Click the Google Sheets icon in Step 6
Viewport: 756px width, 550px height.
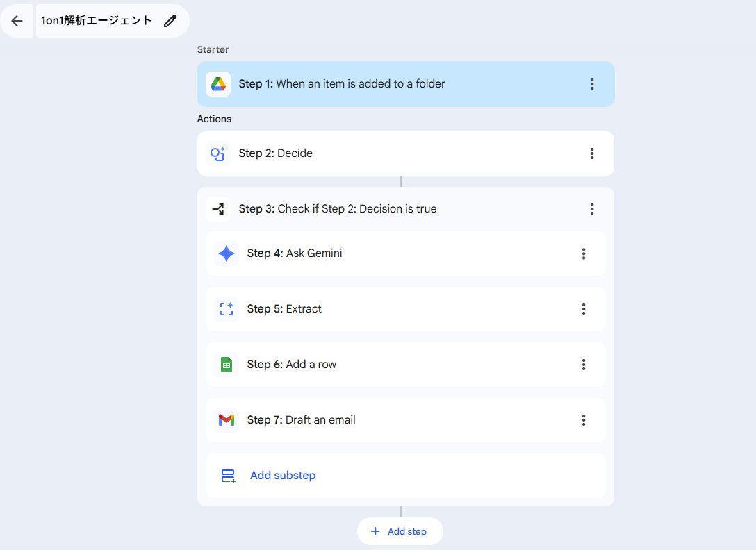[x=227, y=365]
